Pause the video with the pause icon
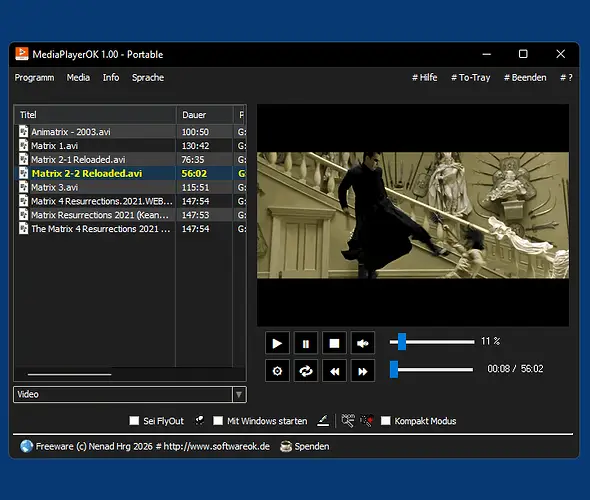This screenshot has height=500, width=590. coord(306,343)
